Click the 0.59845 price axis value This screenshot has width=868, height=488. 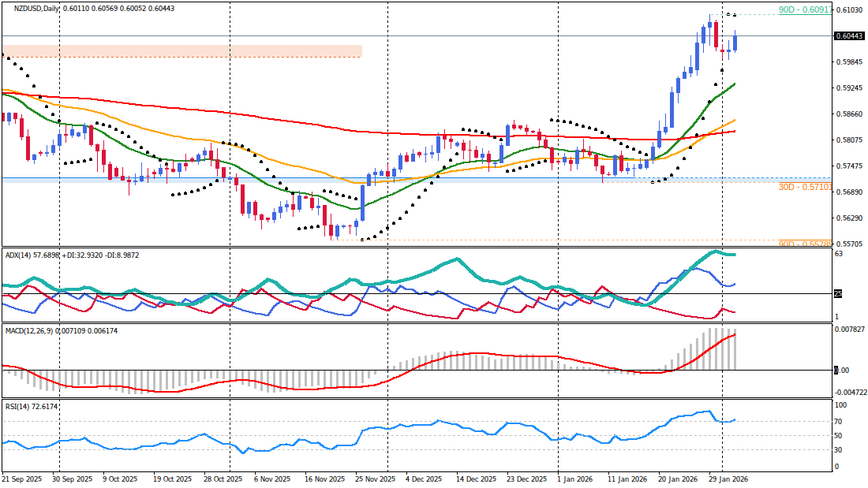(850, 62)
